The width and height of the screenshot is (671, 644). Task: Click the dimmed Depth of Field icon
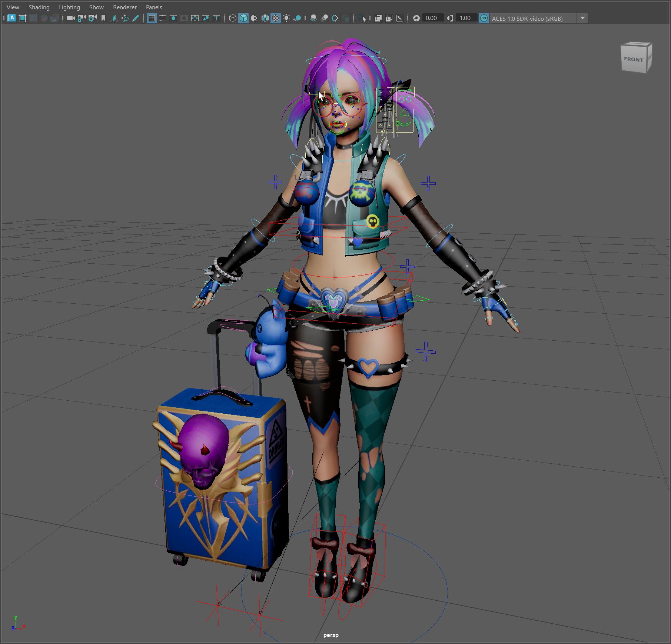pyautogui.click(x=346, y=18)
